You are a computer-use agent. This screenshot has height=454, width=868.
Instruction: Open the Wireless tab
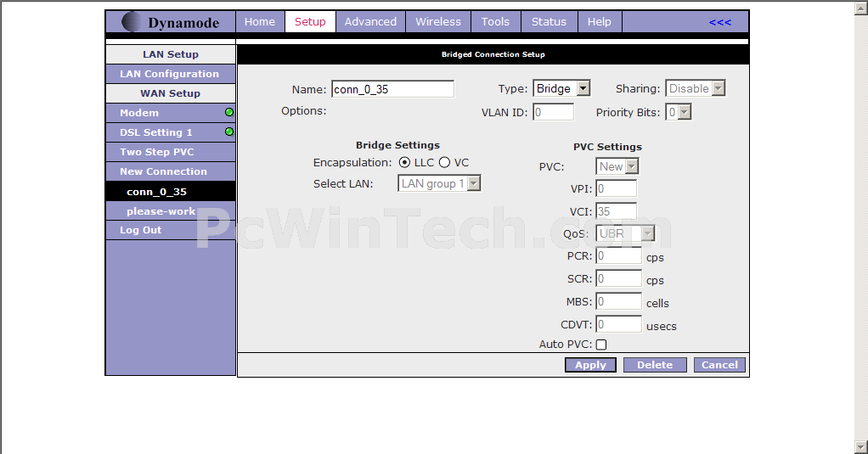pos(438,22)
